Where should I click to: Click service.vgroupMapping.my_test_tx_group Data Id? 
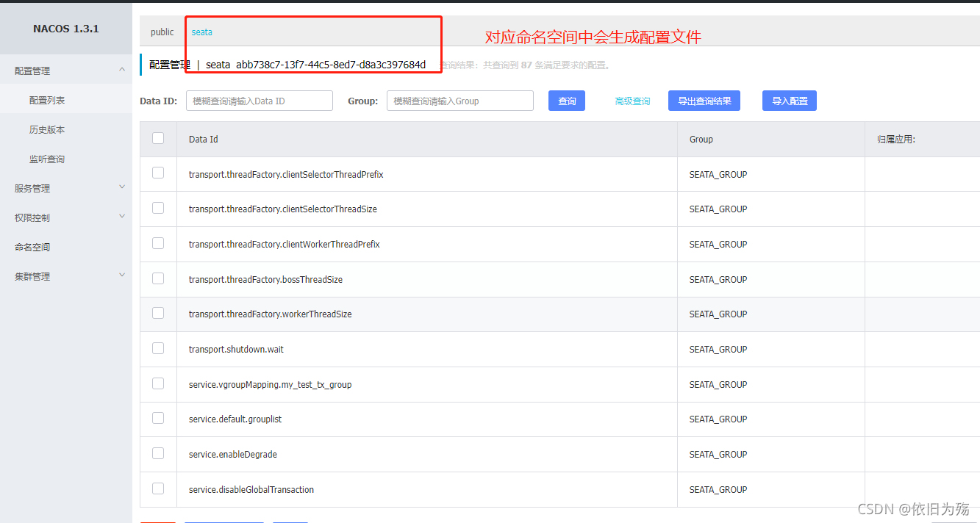click(271, 385)
